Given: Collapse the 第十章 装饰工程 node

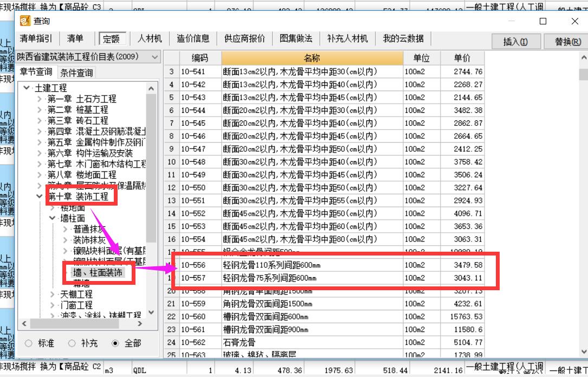Looking at the screenshot, I should (x=38, y=195).
